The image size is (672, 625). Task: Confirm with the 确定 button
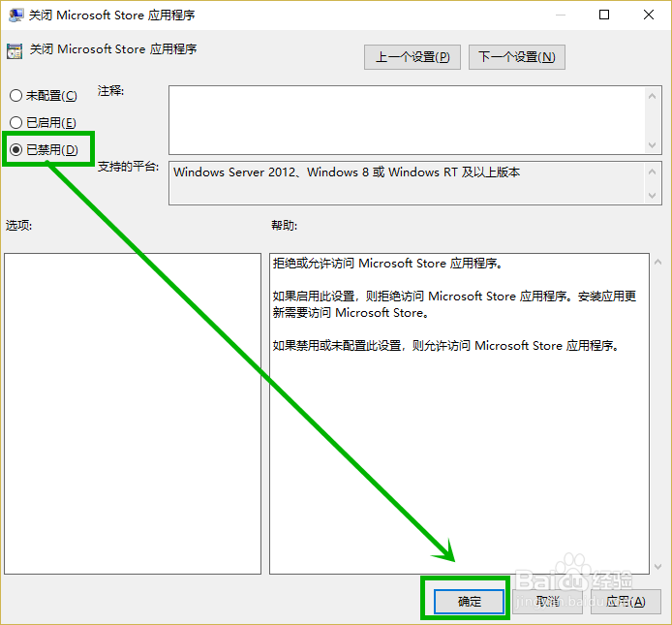[x=470, y=602]
